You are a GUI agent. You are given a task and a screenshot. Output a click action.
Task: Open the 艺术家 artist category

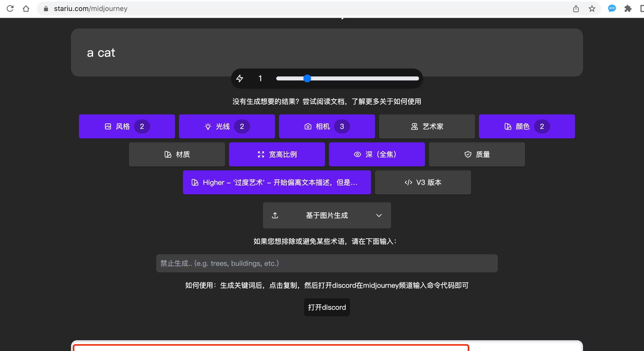(427, 126)
